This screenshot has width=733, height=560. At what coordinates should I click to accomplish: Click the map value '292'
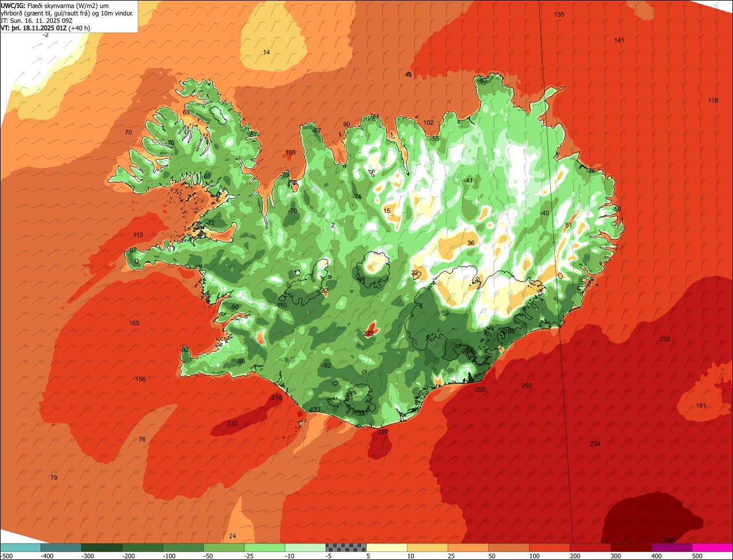480,390
